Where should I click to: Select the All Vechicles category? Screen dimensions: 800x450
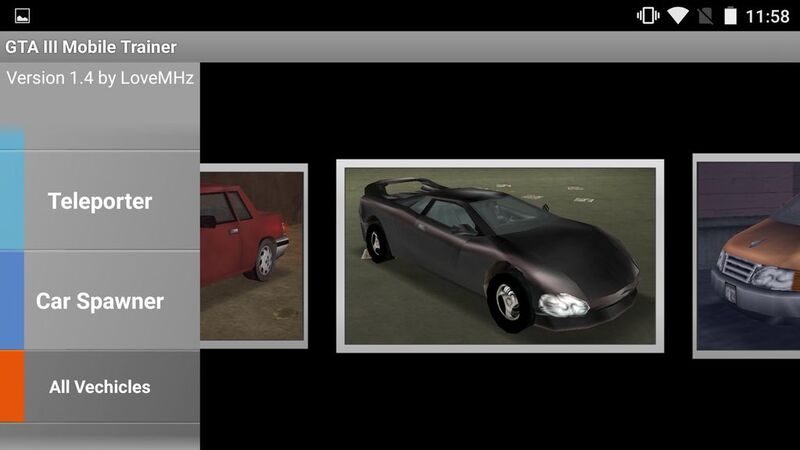click(100, 387)
